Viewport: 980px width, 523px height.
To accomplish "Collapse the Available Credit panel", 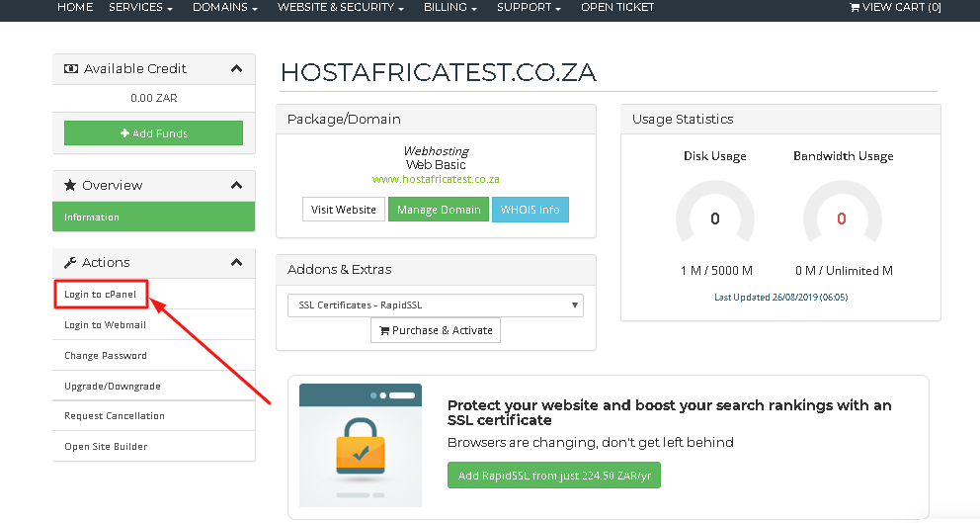I will pyautogui.click(x=236, y=69).
